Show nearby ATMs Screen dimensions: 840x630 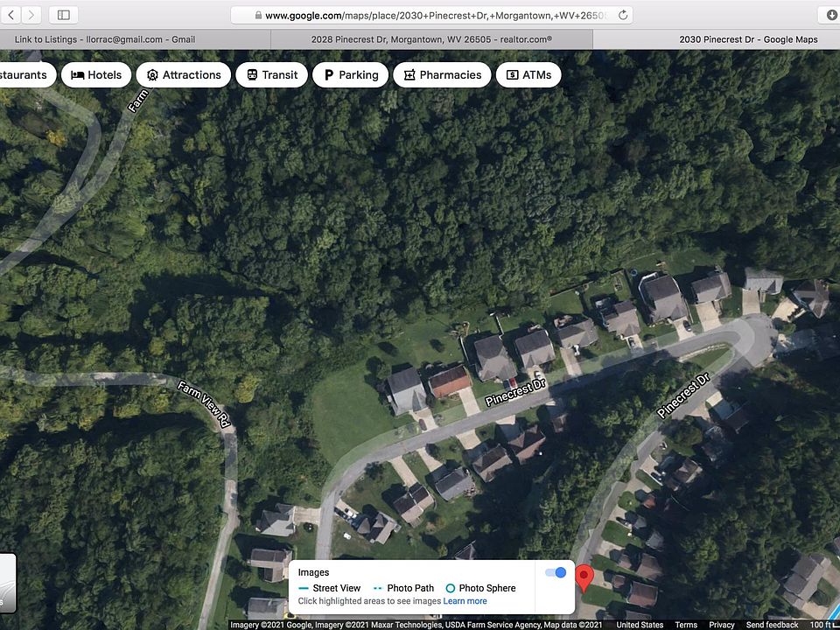pos(528,75)
